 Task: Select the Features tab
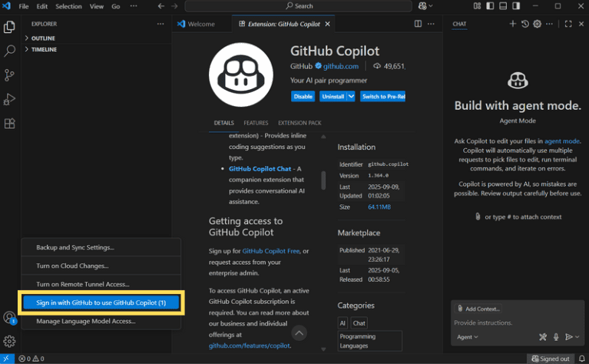(256, 123)
